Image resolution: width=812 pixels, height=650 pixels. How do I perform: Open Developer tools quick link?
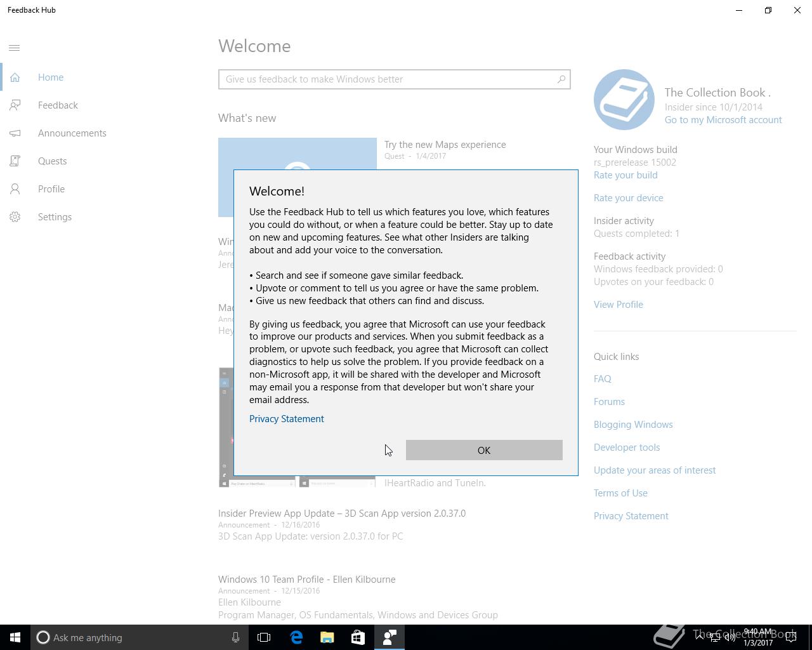coord(627,448)
